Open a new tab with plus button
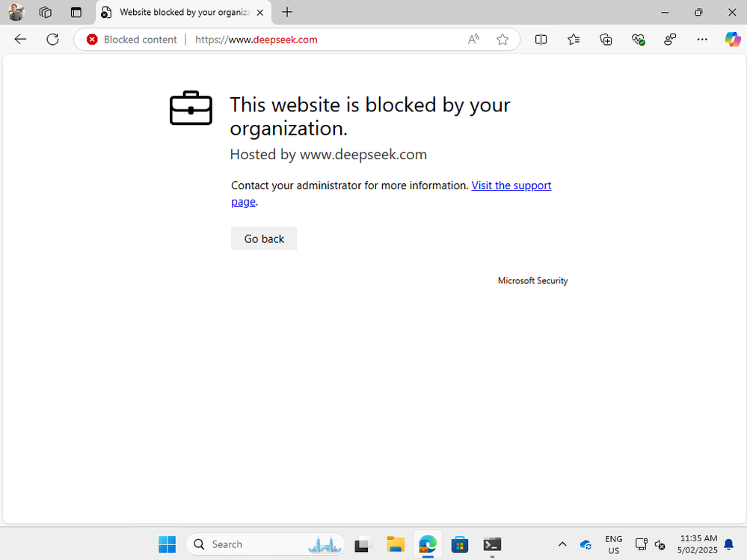This screenshot has height=560, width=747. [287, 13]
